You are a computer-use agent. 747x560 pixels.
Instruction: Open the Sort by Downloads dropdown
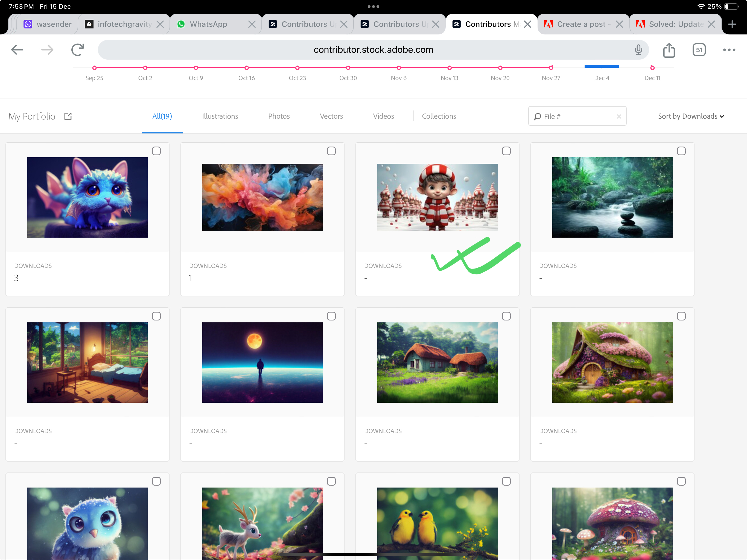(x=691, y=116)
